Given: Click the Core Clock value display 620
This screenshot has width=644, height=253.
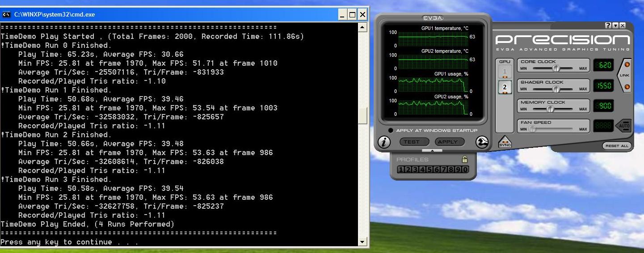Looking at the screenshot, I should [604, 65].
